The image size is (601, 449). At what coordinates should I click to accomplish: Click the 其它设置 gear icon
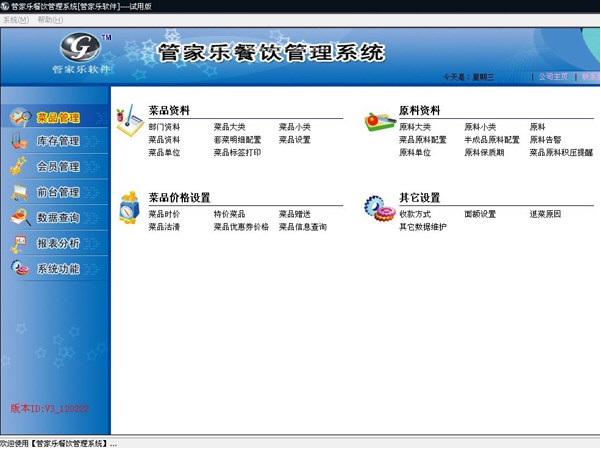[x=379, y=208]
